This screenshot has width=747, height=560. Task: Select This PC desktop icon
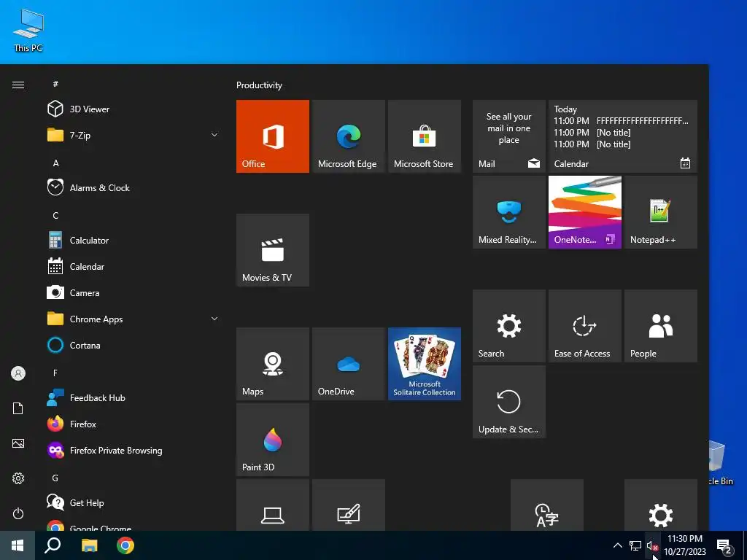point(28,30)
